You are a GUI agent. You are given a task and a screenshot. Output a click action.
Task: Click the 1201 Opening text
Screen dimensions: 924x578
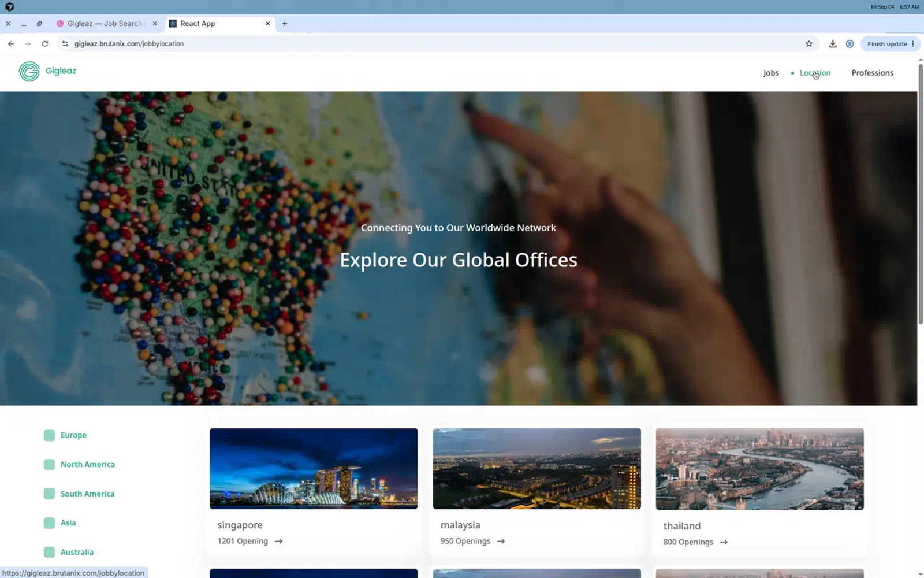(243, 542)
